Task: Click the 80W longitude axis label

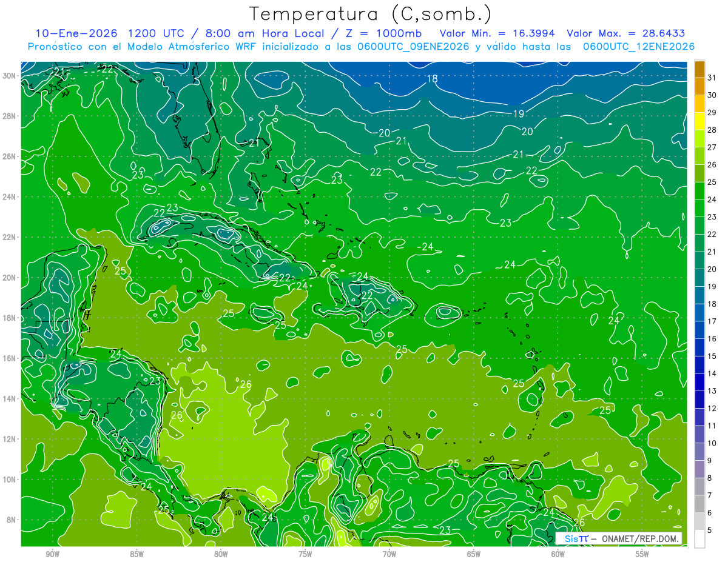Action: [x=221, y=554]
